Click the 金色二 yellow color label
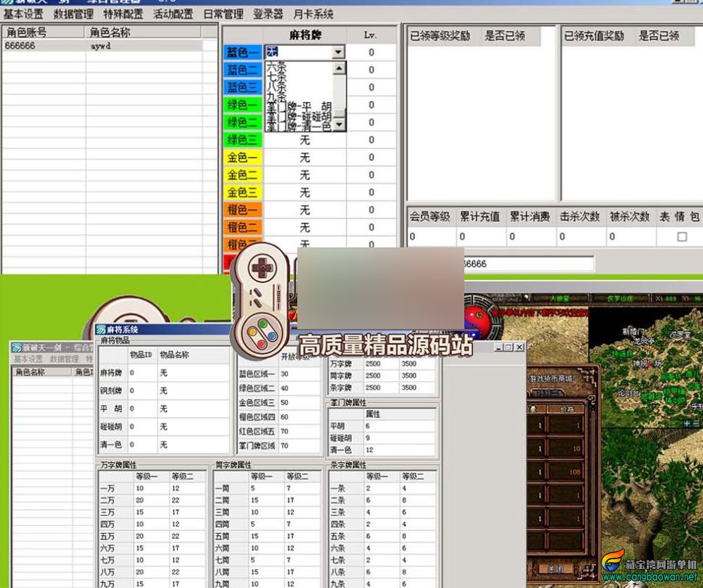Screen dimensions: 703x588 [x=243, y=175]
